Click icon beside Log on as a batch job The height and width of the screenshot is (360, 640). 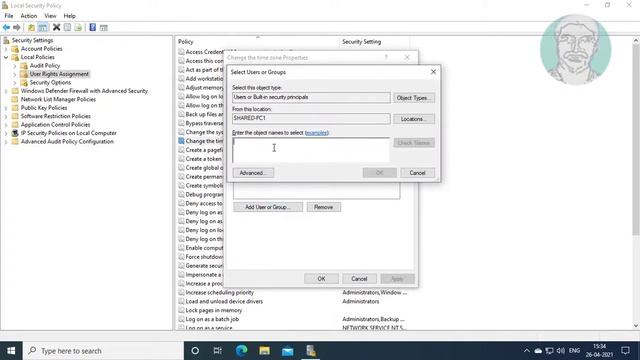pos(181,319)
